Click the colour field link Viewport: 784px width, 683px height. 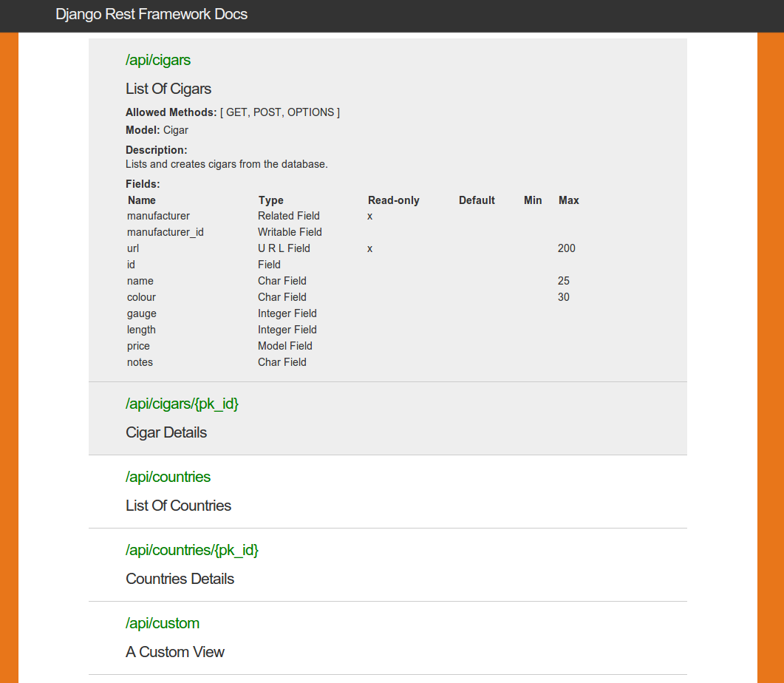141,296
